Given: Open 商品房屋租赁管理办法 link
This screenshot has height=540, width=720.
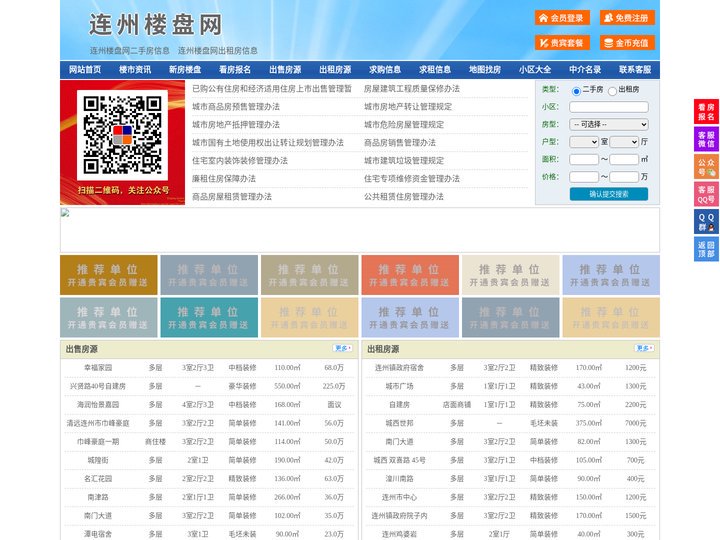Looking at the screenshot, I should (x=232, y=196).
